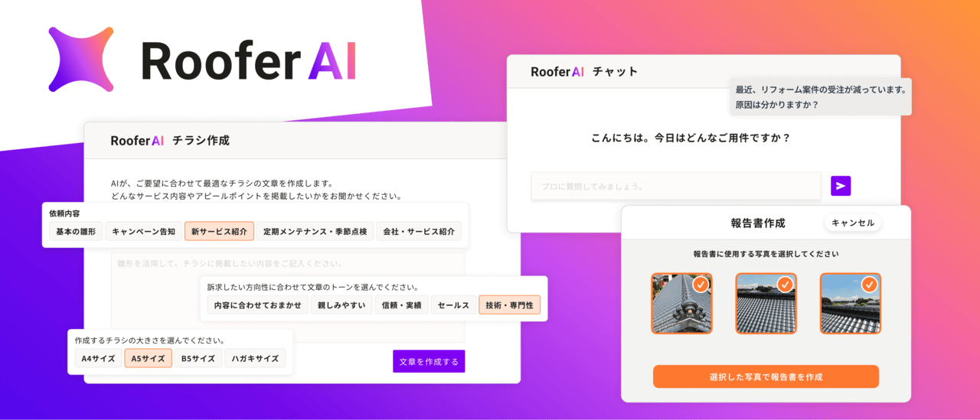
Task: Select the 親しみやすい tone
Action: pyautogui.click(x=341, y=305)
